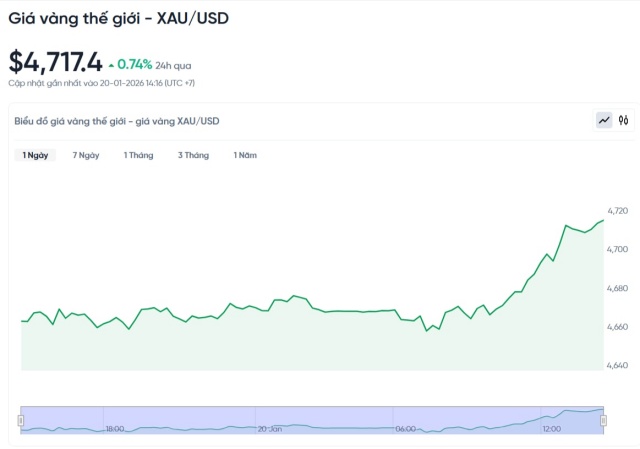The width and height of the screenshot is (640, 449).
Task: Click the 06:00 marker in the navigator
Action: (405, 428)
